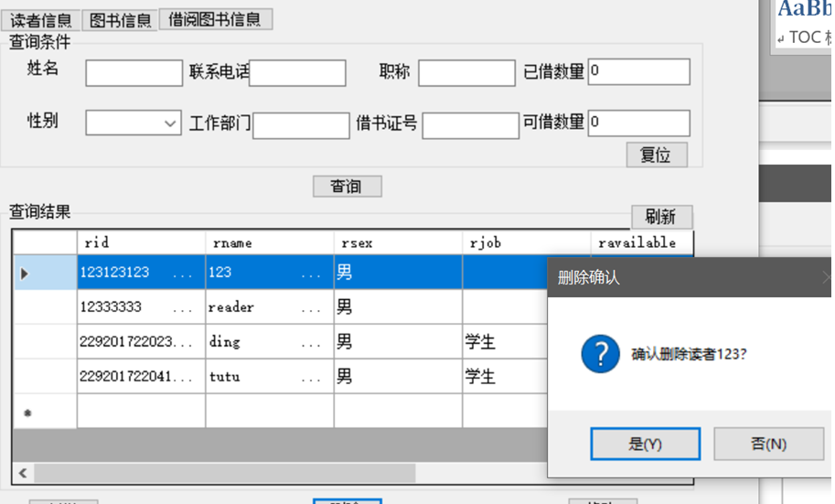Click the rid column header
This screenshot has height=504, width=835.
click(141, 243)
